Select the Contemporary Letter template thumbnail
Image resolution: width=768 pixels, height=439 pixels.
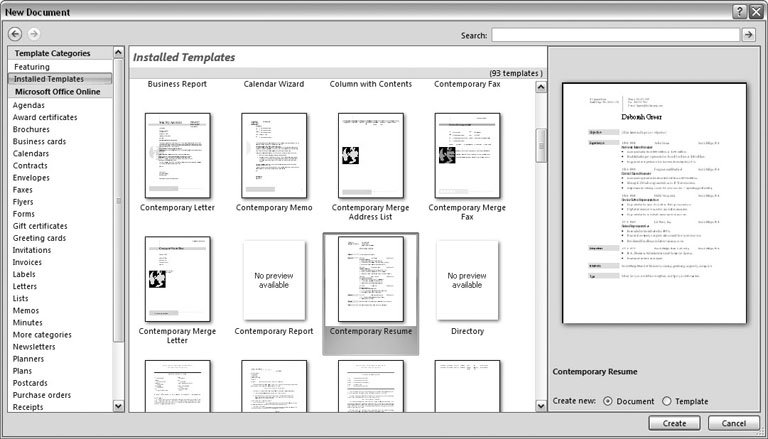pyautogui.click(x=177, y=155)
